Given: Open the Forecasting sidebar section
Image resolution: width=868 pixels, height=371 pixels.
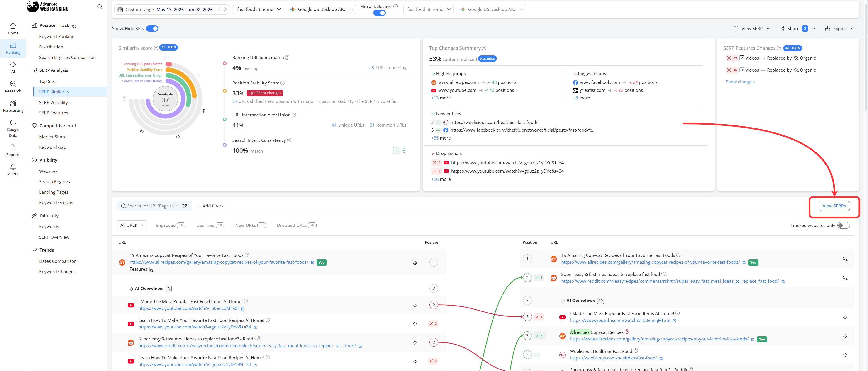Looking at the screenshot, I should coord(13,106).
